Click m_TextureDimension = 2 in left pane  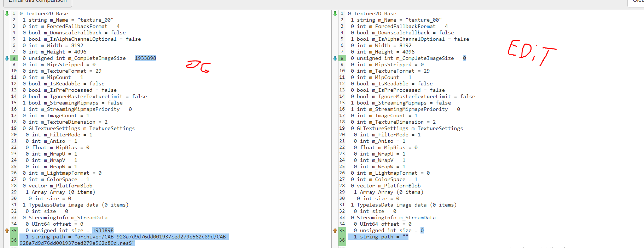(65, 122)
